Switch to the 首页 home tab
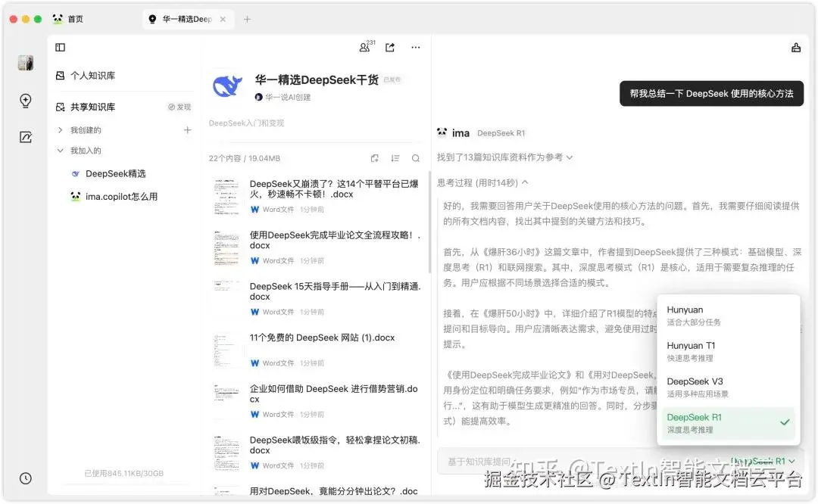 pyautogui.click(x=68, y=19)
